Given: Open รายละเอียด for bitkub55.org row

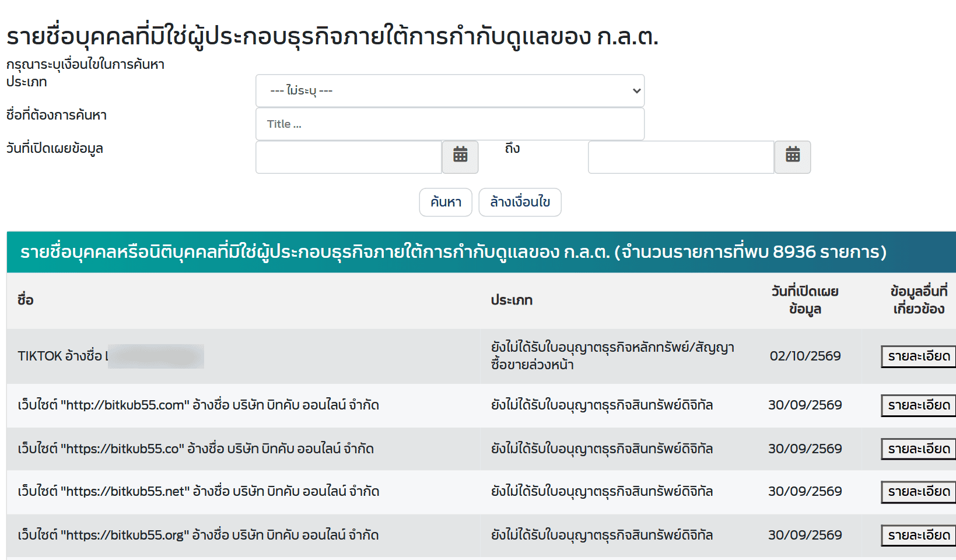Looking at the screenshot, I should [919, 535].
